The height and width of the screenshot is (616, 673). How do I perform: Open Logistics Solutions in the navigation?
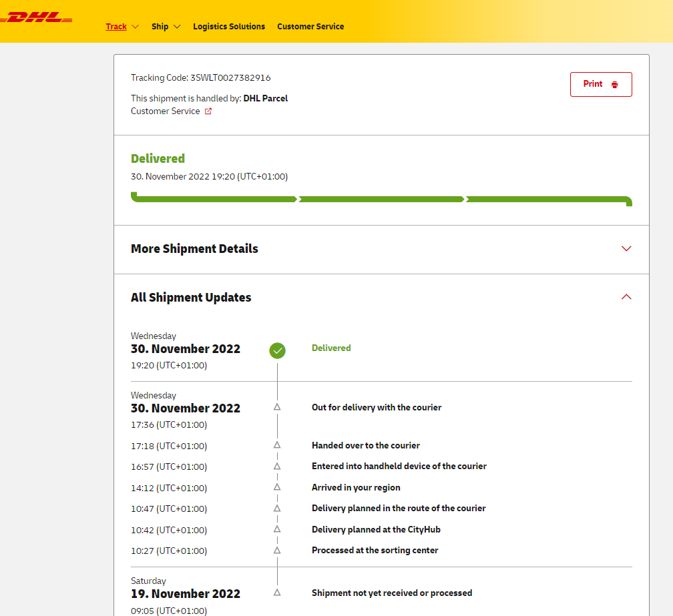[229, 27]
